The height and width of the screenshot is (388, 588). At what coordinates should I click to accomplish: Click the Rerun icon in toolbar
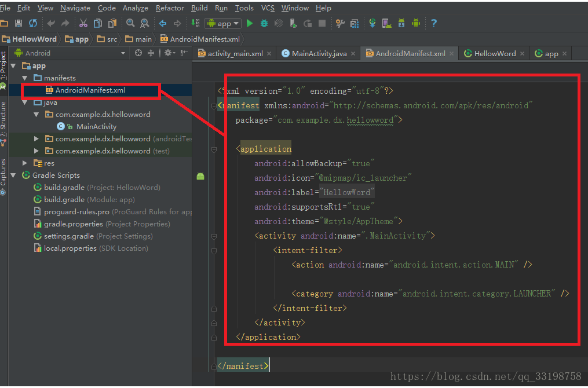tap(308, 23)
